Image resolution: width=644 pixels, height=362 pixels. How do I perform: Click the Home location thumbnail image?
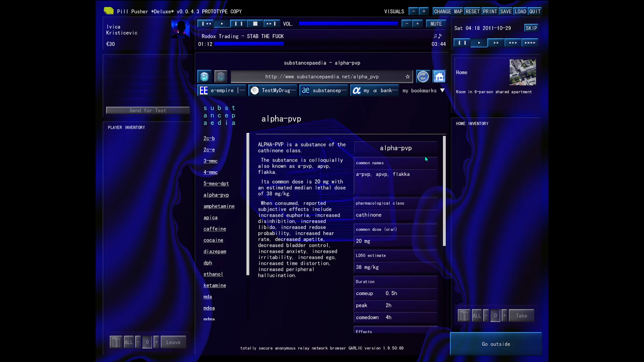coord(523,72)
